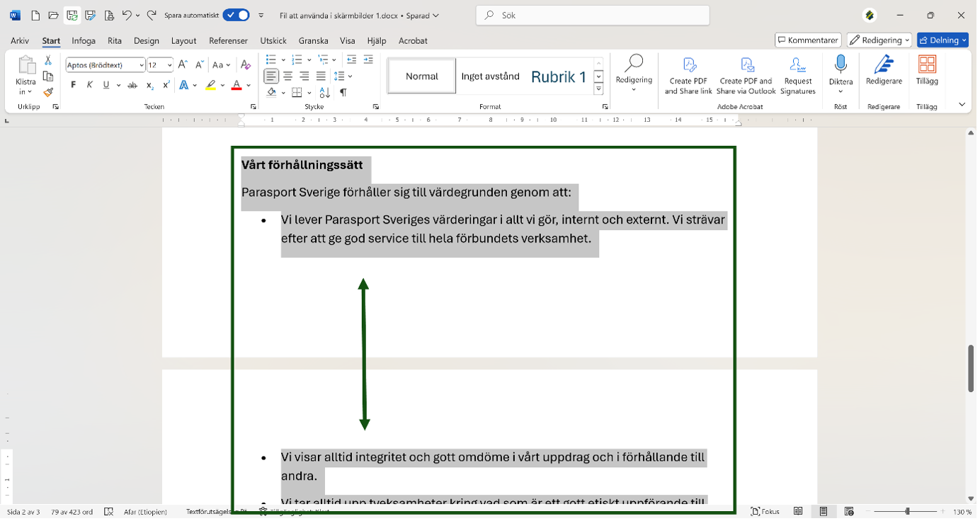The width and height of the screenshot is (980, 521).
Task: Toggle italic with the K button
Action: pyautogui.click(x=90, y=85)
